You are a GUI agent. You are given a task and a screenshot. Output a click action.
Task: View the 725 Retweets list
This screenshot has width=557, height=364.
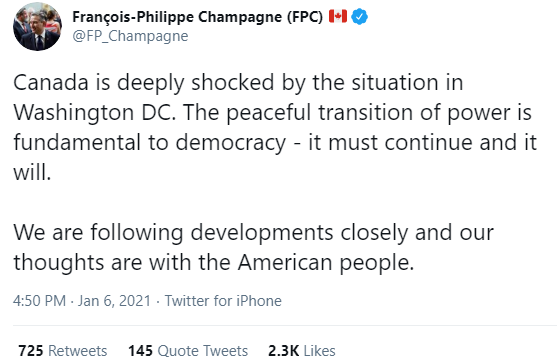click(x=63, y=351)
